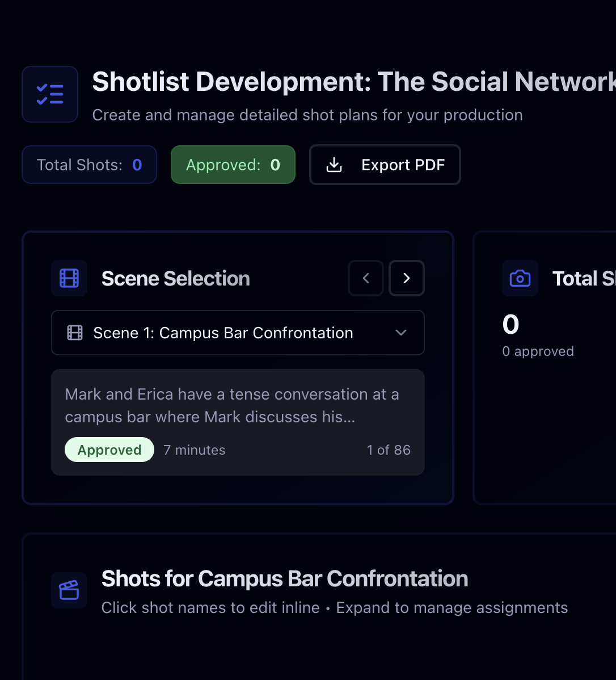Open the Scene 1 Campus Bar Confrontation dropdown

[238, 333]
